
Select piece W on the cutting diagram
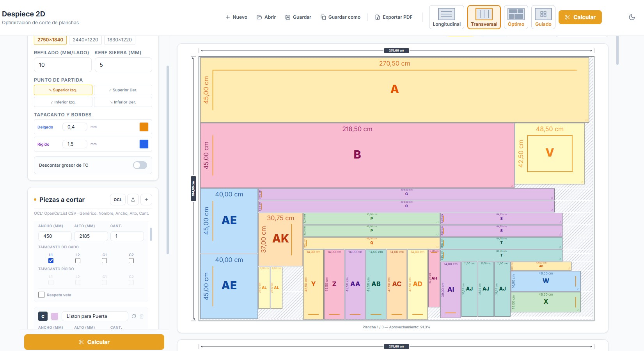546,281
